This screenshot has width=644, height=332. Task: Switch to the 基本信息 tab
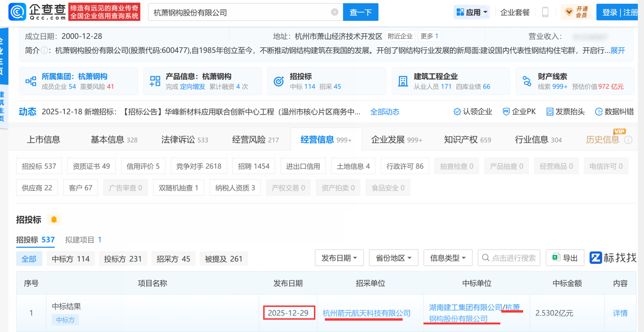[x=114, y=139]
